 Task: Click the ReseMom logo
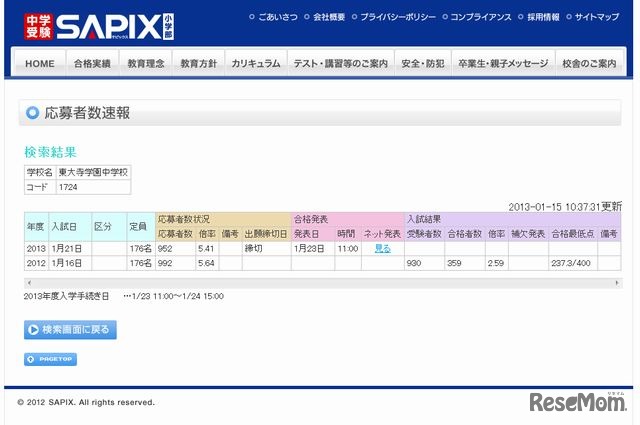coord(577,401)
